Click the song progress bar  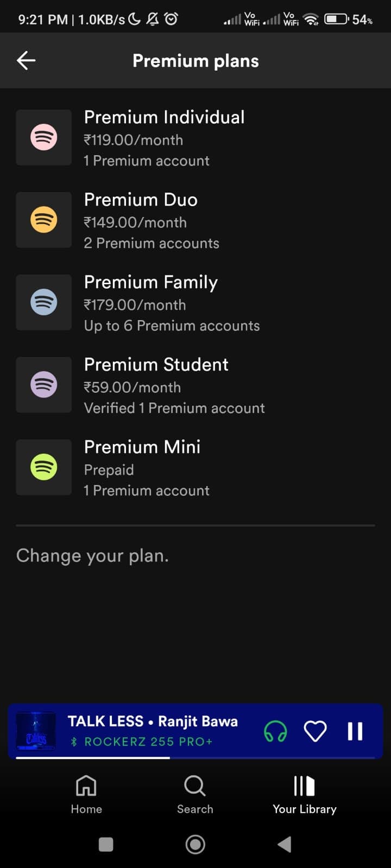pos(195,757)
